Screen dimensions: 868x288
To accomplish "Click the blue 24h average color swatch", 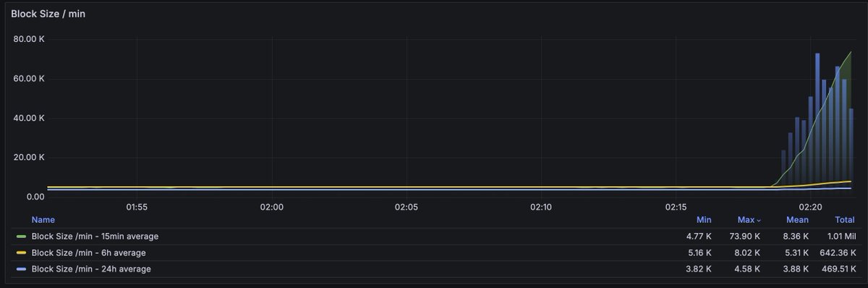I will click(x=21, y=270).
